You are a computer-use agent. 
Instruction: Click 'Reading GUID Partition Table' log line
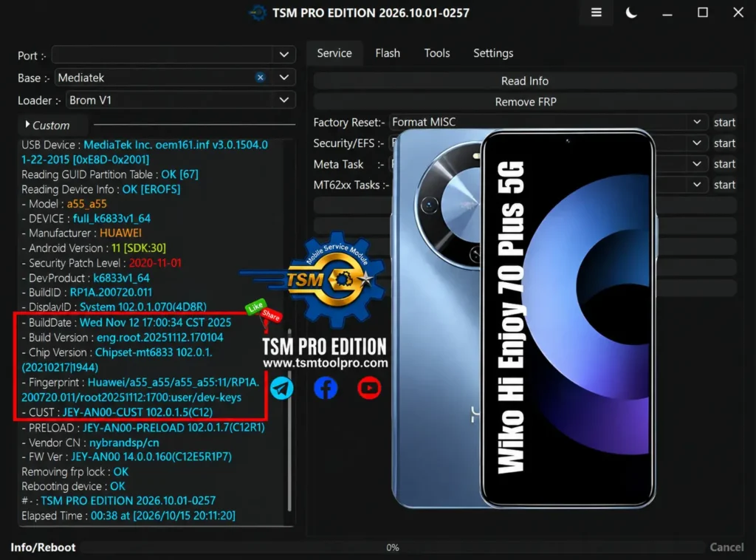click(x=110, y=174)
